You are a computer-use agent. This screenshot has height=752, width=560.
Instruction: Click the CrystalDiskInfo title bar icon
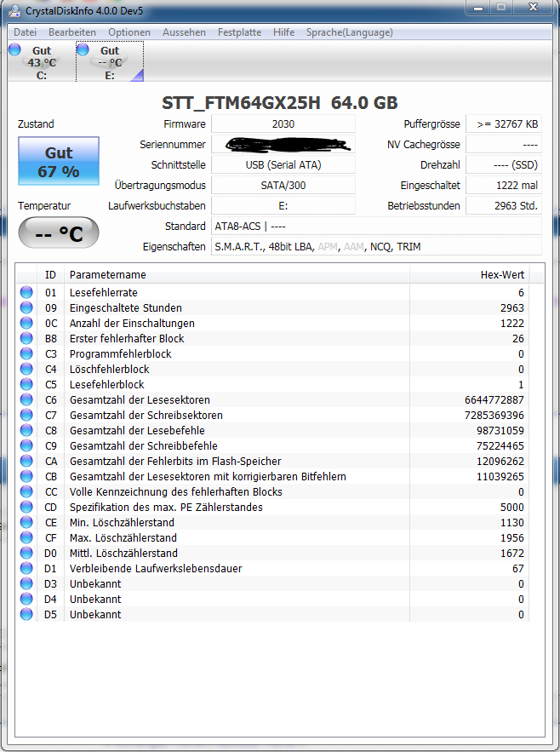14,10
